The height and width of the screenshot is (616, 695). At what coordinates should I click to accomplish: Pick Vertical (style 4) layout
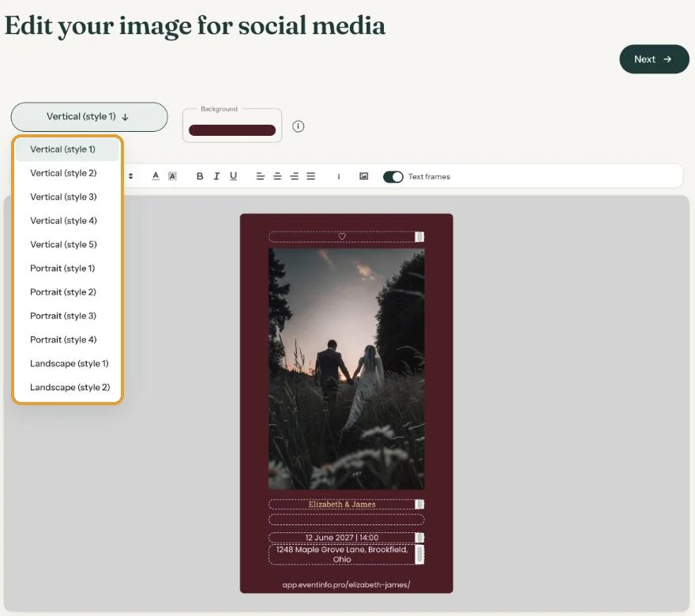(x=67, y=220)
